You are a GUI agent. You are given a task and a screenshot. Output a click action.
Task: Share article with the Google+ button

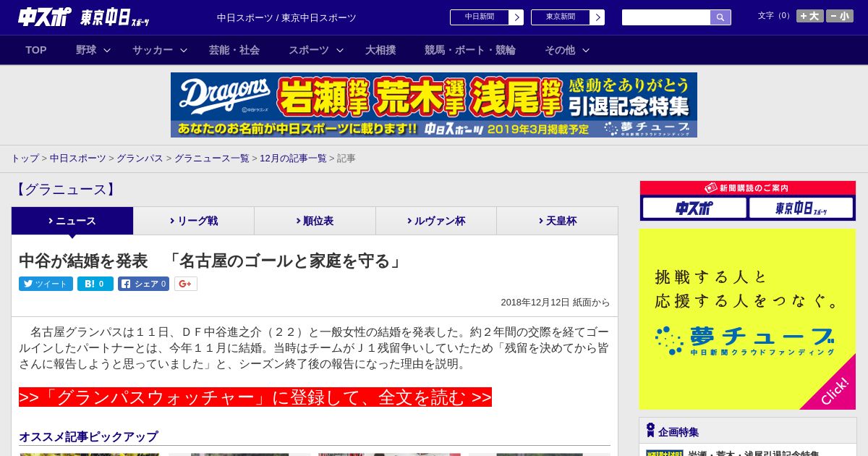(x=185, y=284)
